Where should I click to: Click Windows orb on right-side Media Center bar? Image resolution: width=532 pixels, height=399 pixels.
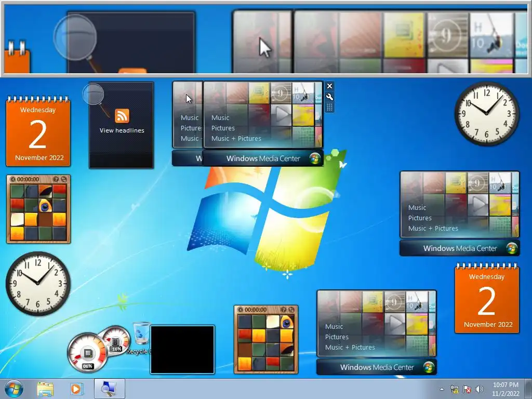[512, 248]
